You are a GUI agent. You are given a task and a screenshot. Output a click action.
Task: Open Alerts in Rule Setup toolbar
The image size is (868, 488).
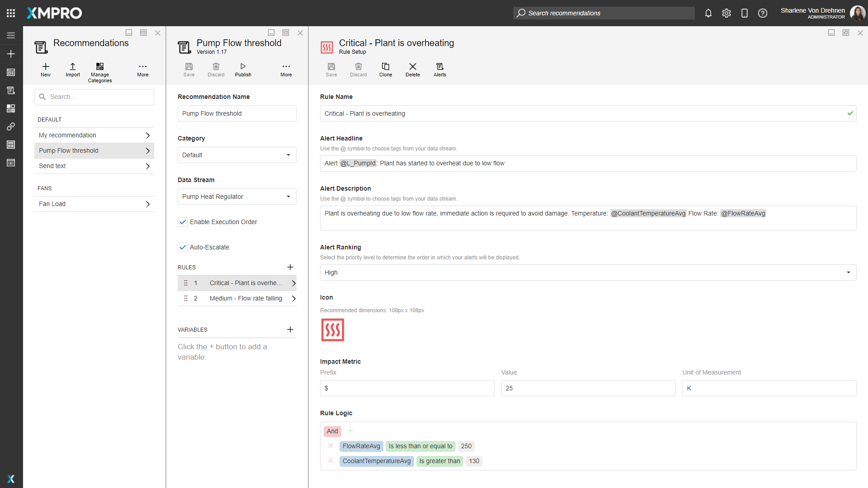[x=440, y=70]
